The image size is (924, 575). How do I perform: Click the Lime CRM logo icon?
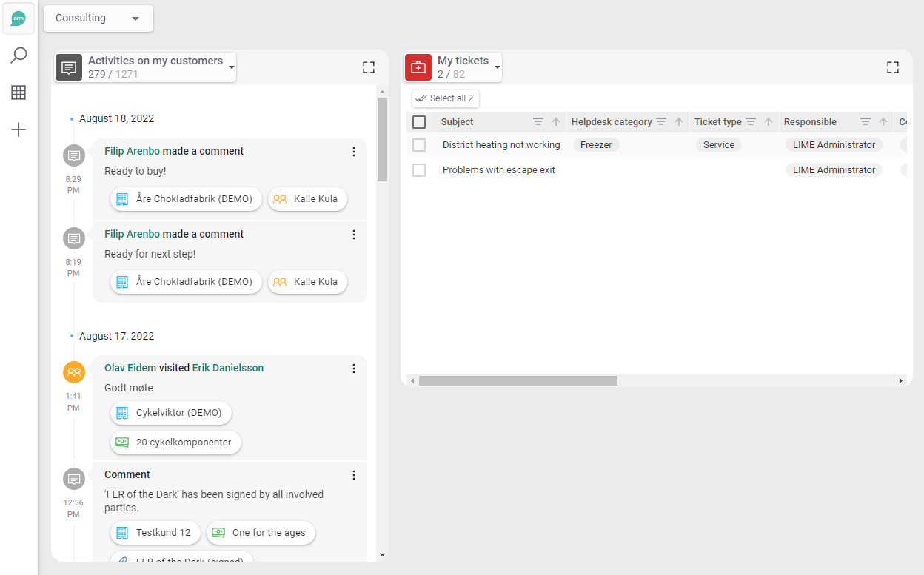pyautogui.click(x=19, y=19)
